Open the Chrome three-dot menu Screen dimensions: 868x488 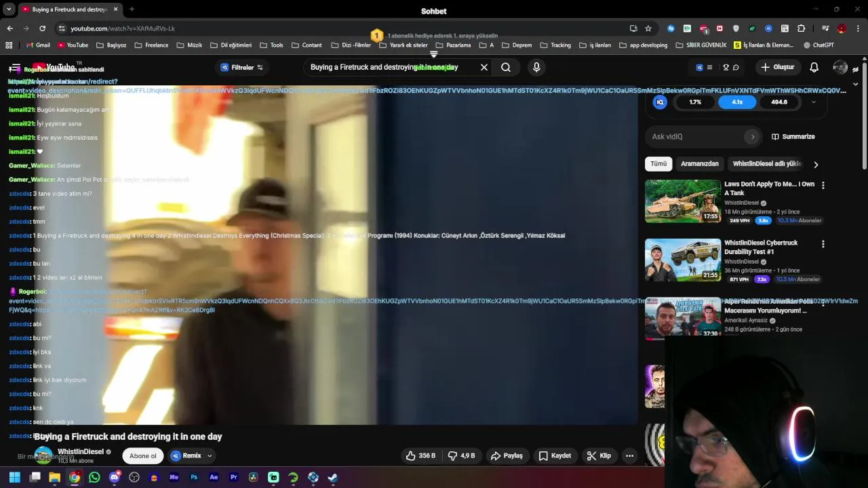click(859, 28)
